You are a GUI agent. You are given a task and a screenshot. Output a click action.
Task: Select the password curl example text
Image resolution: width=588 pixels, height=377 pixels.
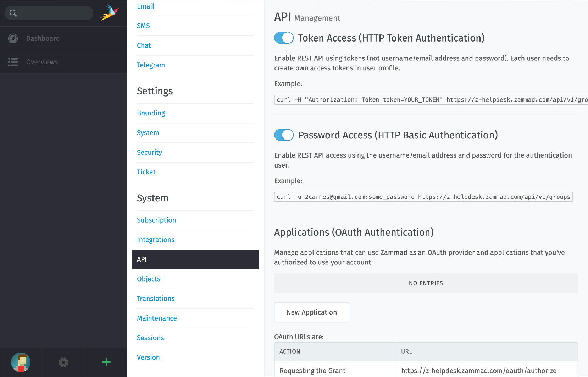click(x=423, y=197)
